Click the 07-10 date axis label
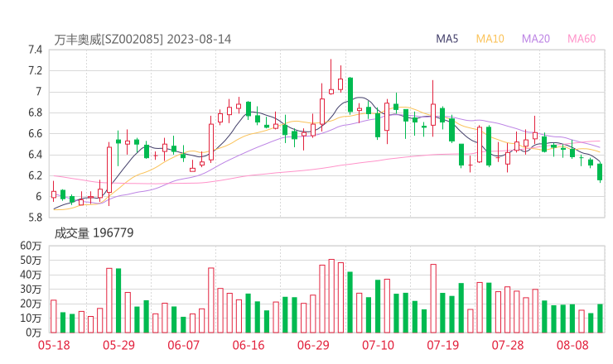Screen dimensions: 613x364 [x=378, y=345]
